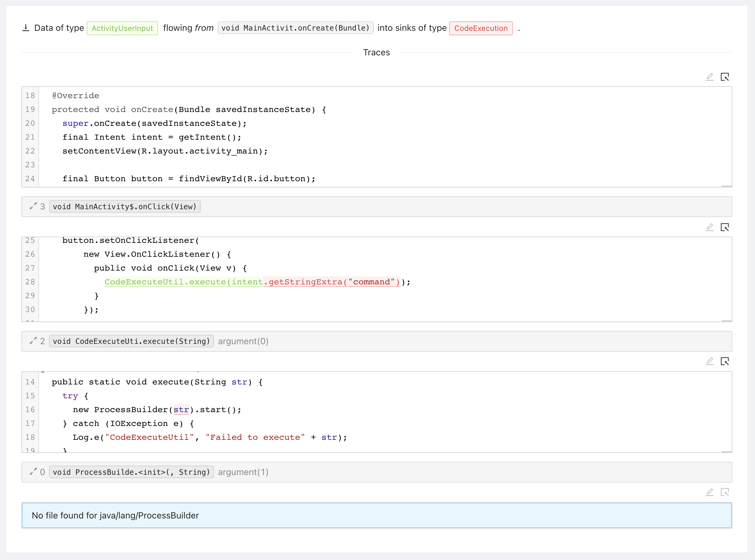Click the CodeExecution red sink tag
This screenshot has width=755, height=560.
pyautogui.click(x=480, y=28)
